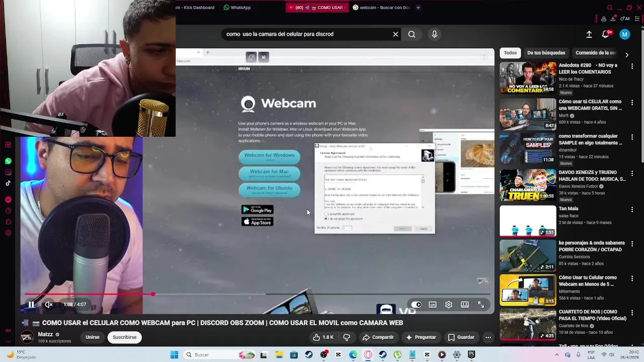Enter fullscreen mode in the player
Image resolution: width=644 pixels, height=362 pixels.
coord(481,305)
